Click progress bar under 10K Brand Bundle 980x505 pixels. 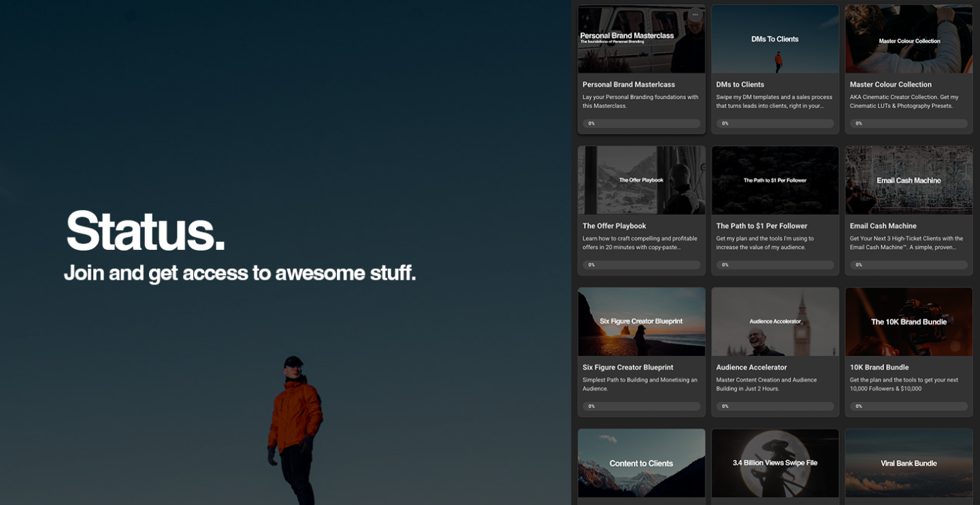[x=909, y=406]
